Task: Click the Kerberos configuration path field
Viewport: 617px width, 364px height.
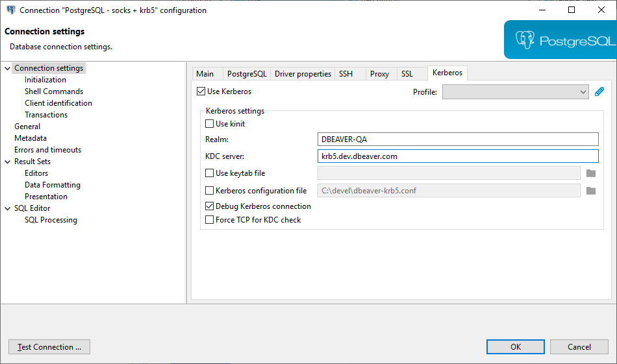Action: (x=449, y=191)
